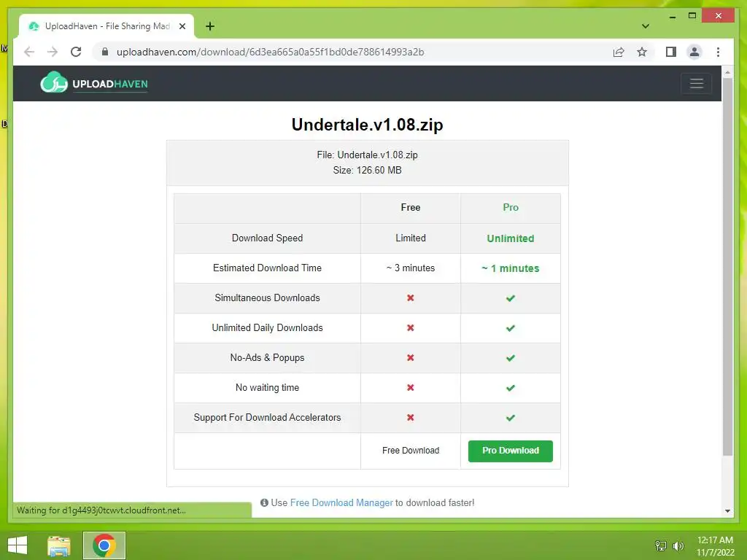Click the 'Size: 126.60 MB' text
Screen dimensions: 747x560
[x=368, y=171]
